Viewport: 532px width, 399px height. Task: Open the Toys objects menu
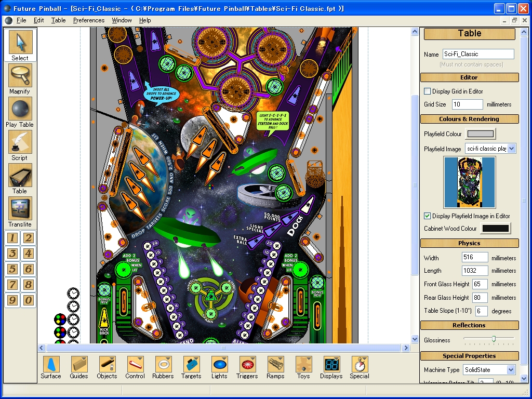[x=303, y=367]
